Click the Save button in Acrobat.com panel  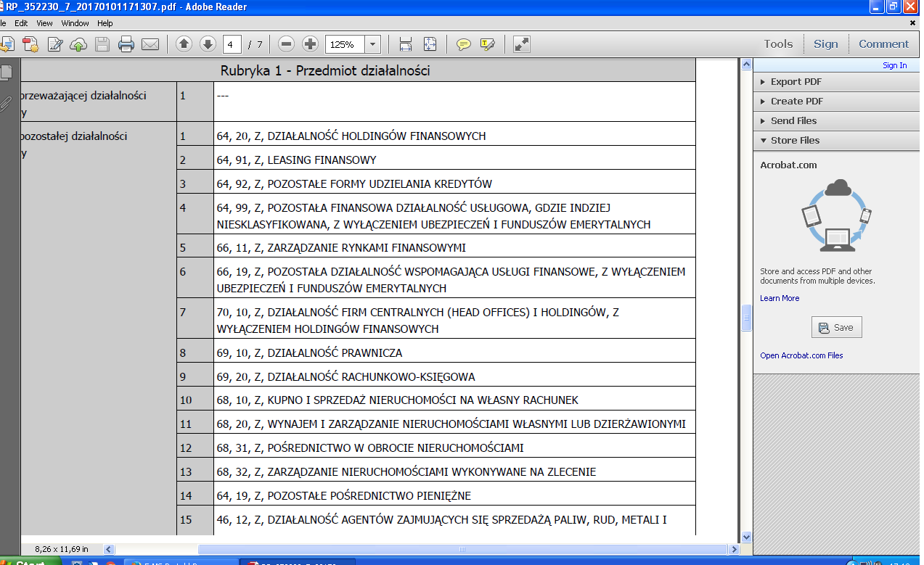[836, 328]
